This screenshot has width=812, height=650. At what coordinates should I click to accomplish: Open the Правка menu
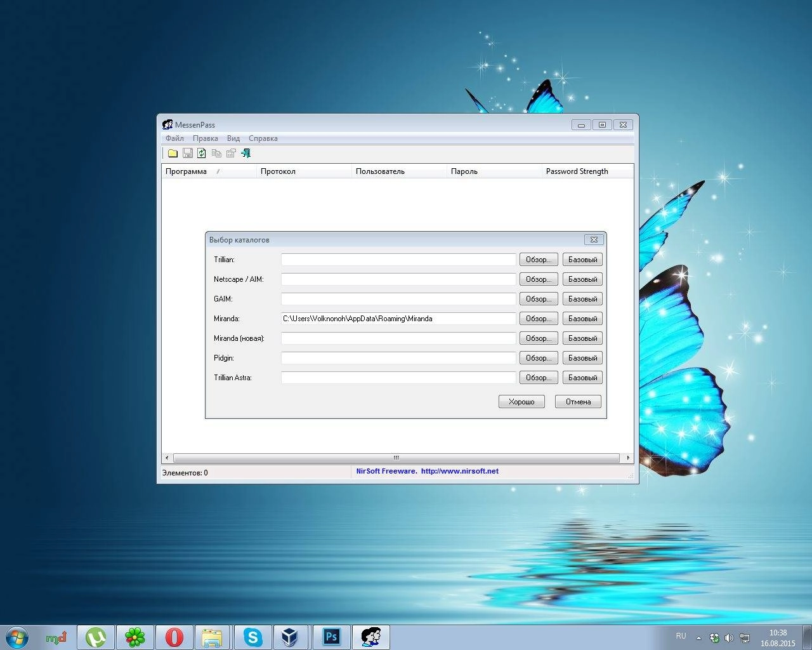tap(206, 138)
